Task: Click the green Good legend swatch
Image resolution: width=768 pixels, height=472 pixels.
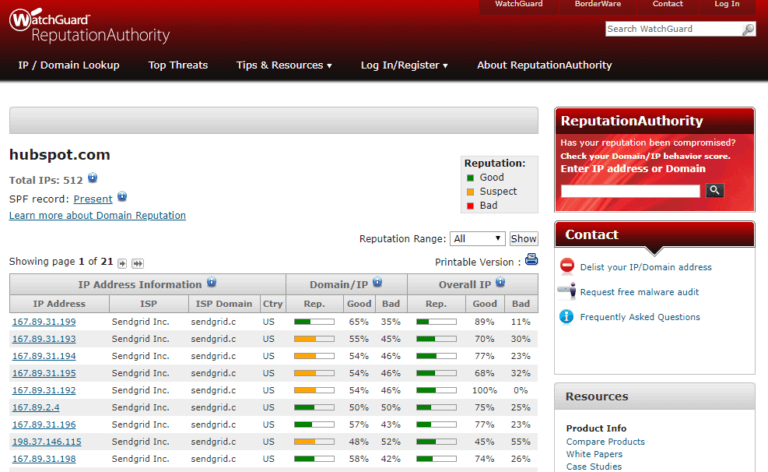Action: [x=470, y=178]
